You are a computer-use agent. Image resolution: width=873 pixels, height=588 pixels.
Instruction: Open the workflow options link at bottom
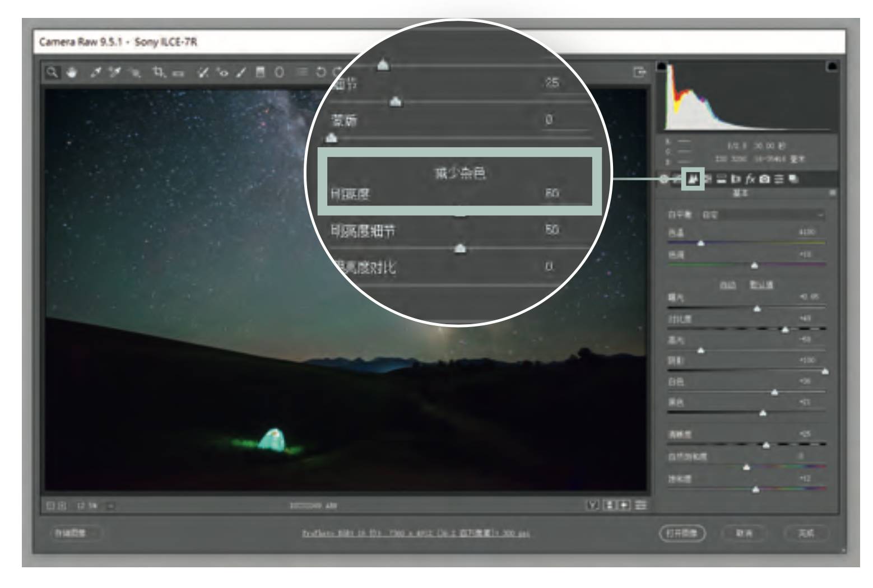tap(416, 533)
